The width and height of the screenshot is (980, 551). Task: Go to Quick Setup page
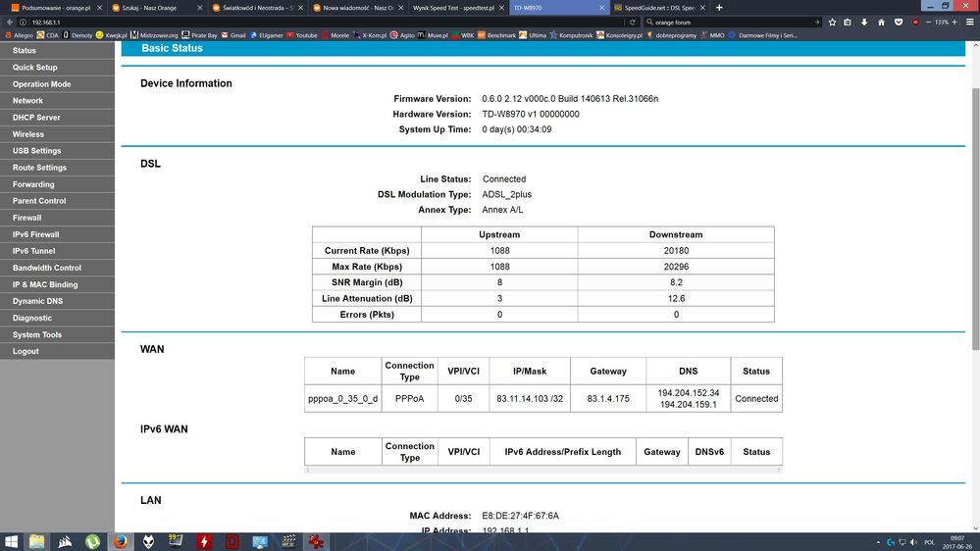click(35, 68)
